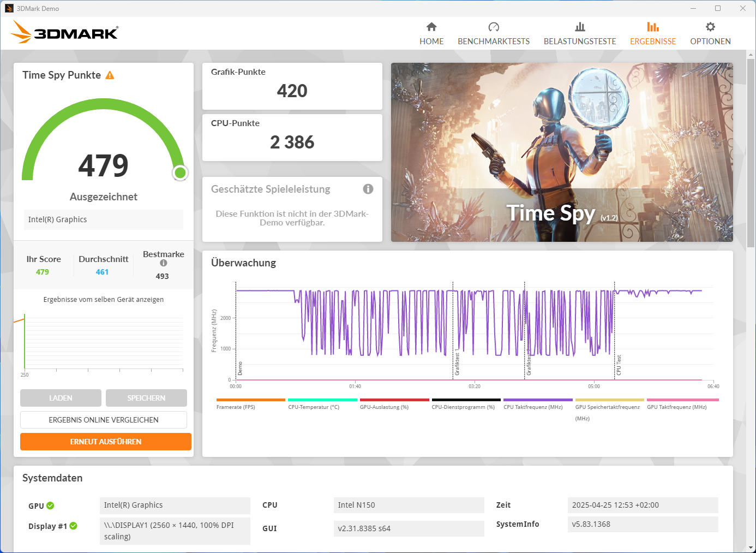Click the Zeit value 2025-04-25 12:53
Screen dimensions: 756x553
point(643,505)
